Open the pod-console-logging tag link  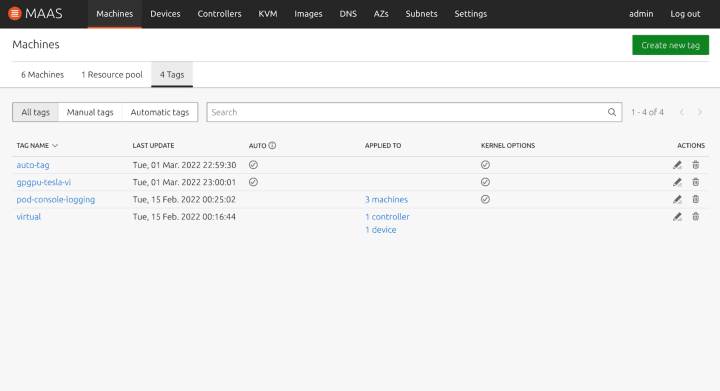pos(56,199)
